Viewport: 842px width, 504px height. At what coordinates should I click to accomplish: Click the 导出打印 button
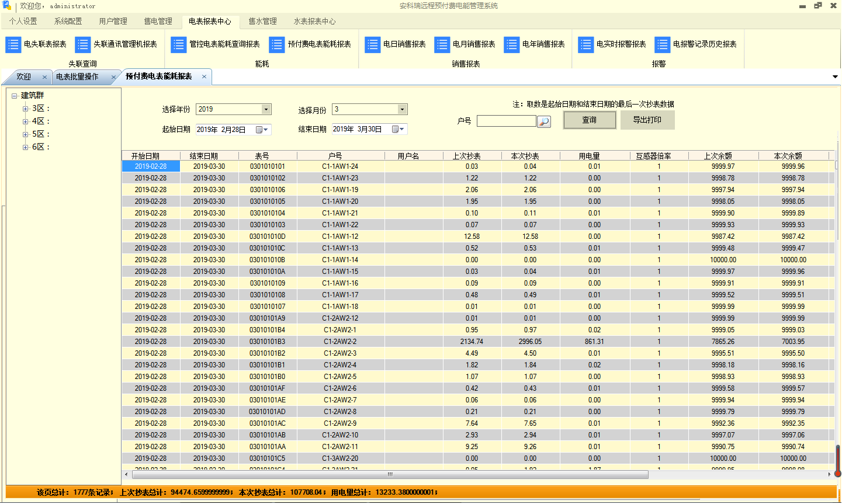tap(647, 120)
